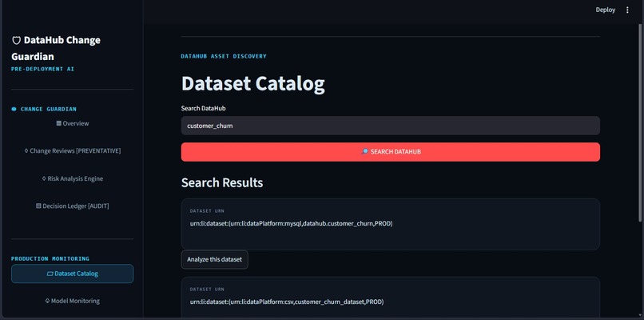Focus the Search DataHub input field

tap(390, 126)
